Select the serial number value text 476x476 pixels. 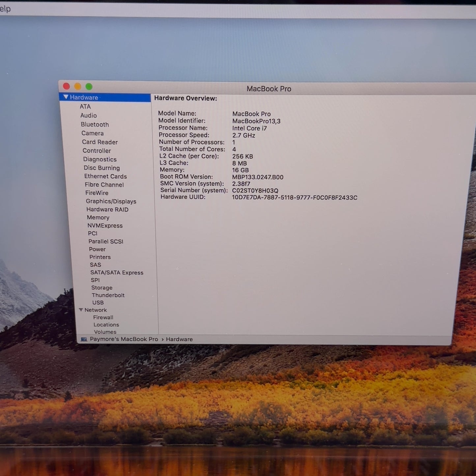(255, 191)
